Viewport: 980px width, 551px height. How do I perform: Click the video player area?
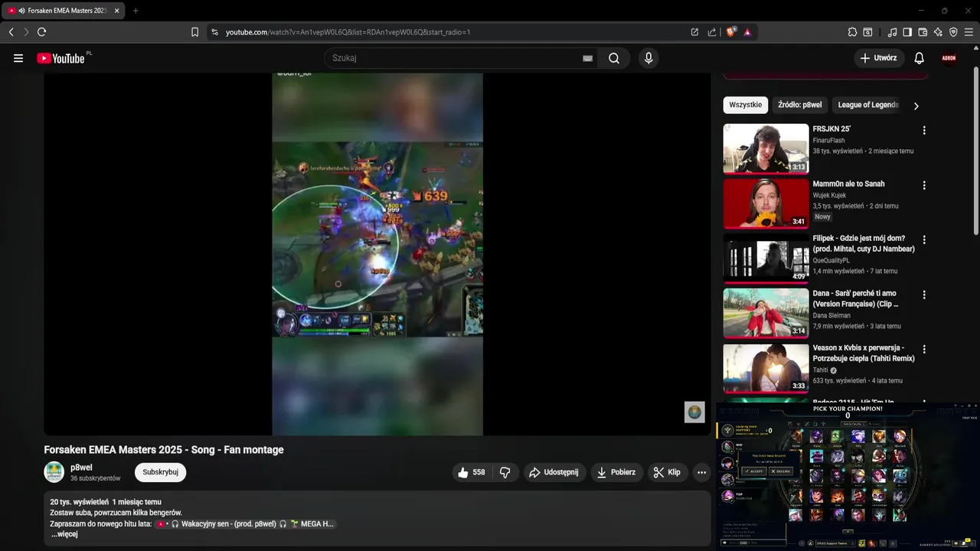pyautogui.click(x=377, y=254)
